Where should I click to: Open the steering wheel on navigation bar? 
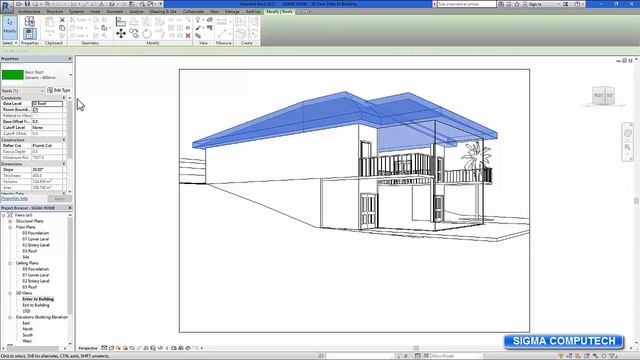628,133
